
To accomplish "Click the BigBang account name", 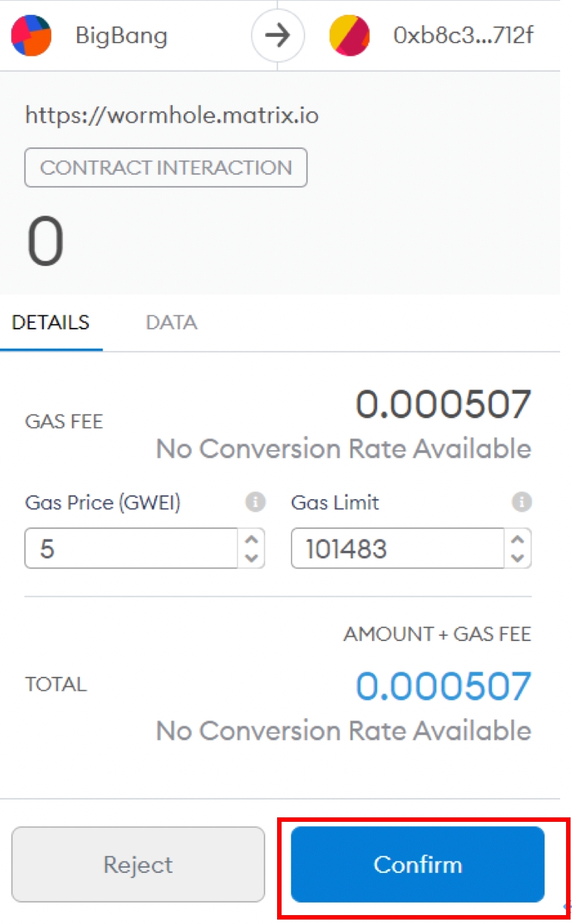I will tap(122, 36).
